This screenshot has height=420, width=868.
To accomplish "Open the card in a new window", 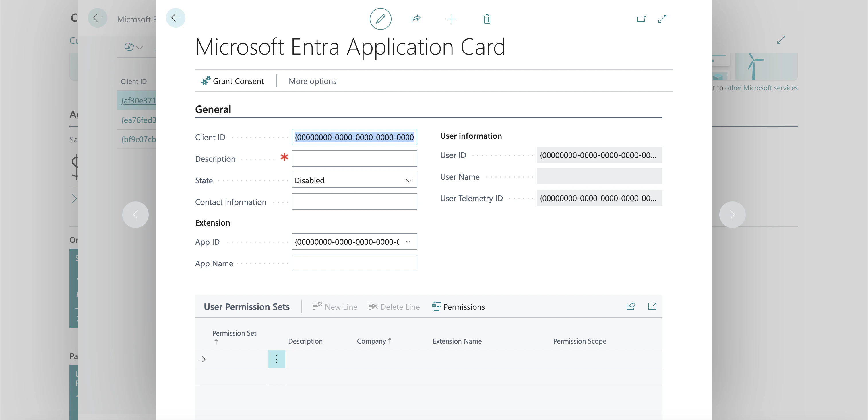I will (x=641, y=19).
